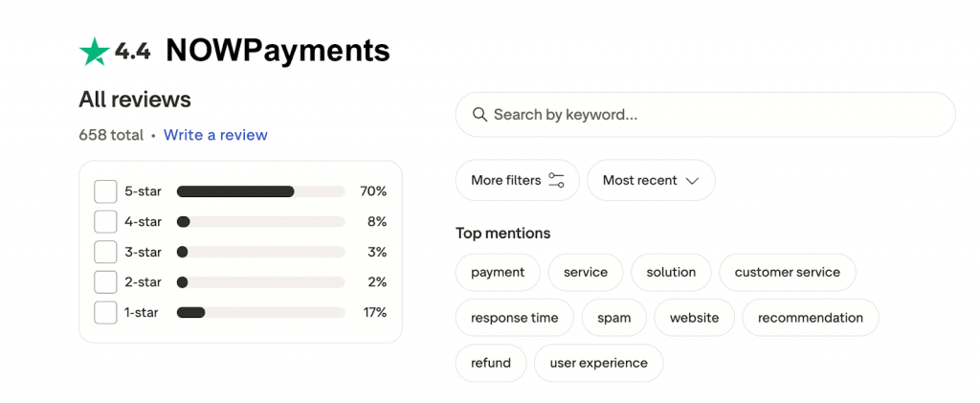Check the 2-star rating box

point(105,282)
